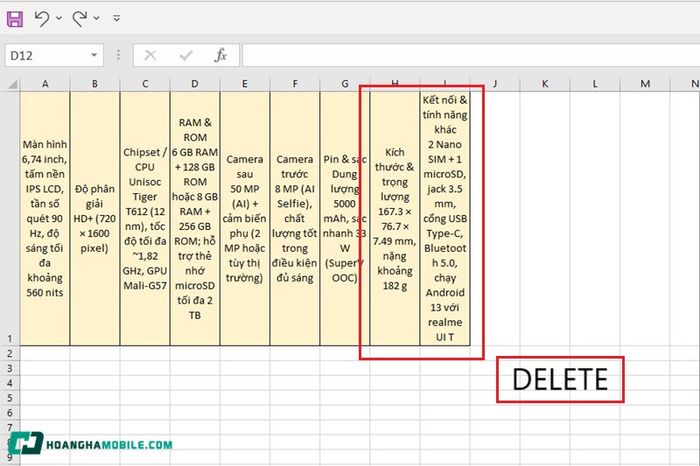Click the Camera sau cell
Image resolution: width=700 pixels, height=466 pixels.
tap(245, 218)
